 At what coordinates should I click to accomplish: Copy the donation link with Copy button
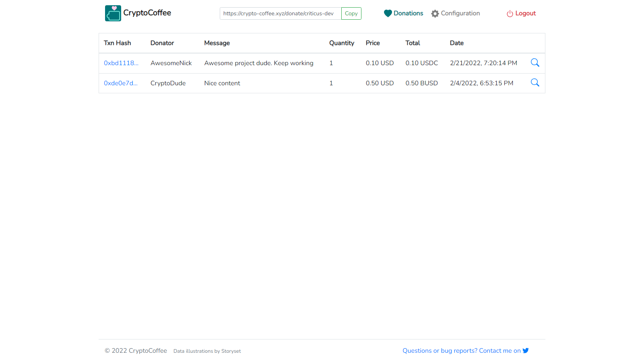(x=351, y=13)
